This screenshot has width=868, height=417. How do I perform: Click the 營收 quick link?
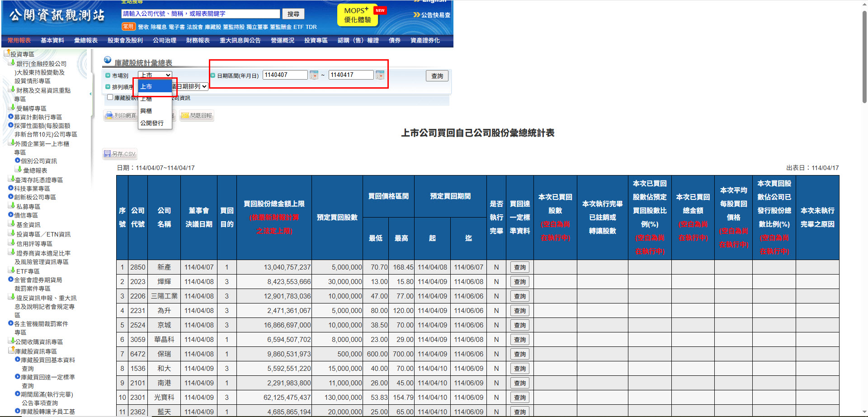(143, 27)
